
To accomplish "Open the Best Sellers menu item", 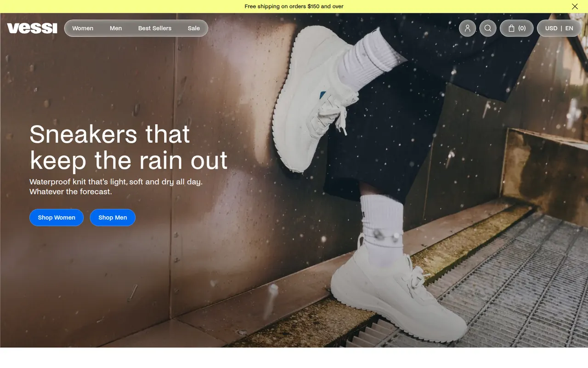I will pyautogui.click(x=155, y=28).
